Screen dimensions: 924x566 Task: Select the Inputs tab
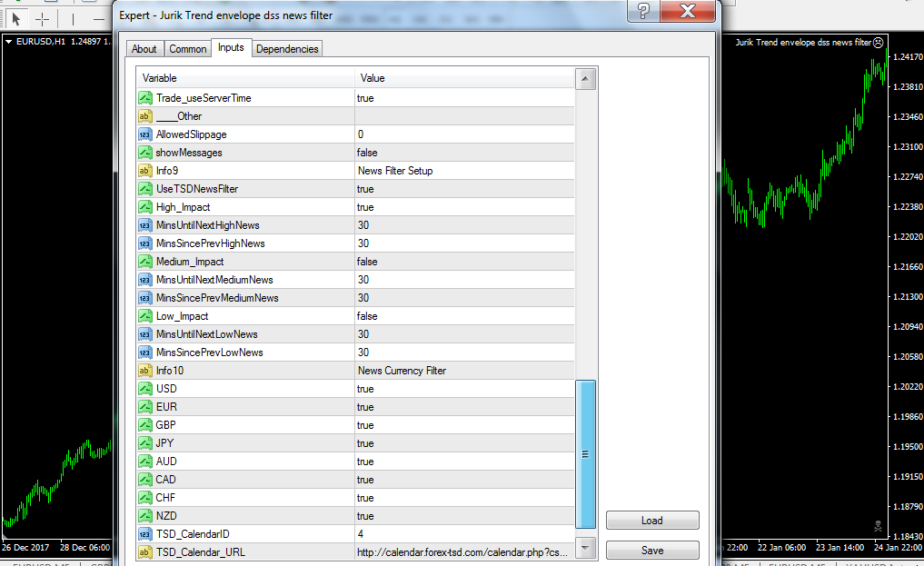click(x=231, y=48)
